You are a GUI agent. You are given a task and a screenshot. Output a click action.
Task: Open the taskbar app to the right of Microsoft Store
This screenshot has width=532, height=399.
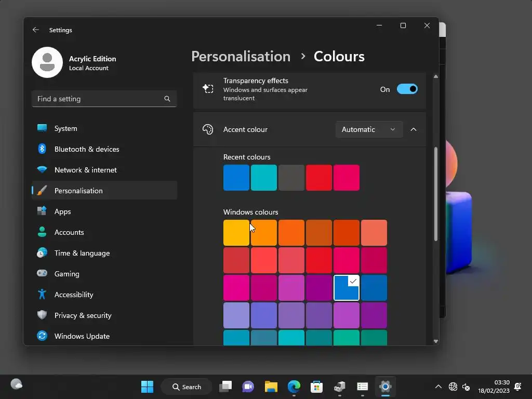[x=339, y=387]
